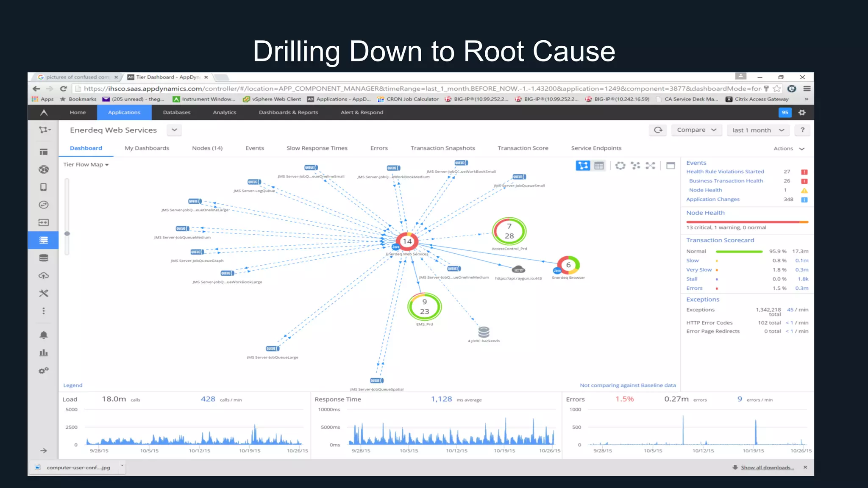
Task: Switch to Nodes (14) tab
Action: coord(207,148)
